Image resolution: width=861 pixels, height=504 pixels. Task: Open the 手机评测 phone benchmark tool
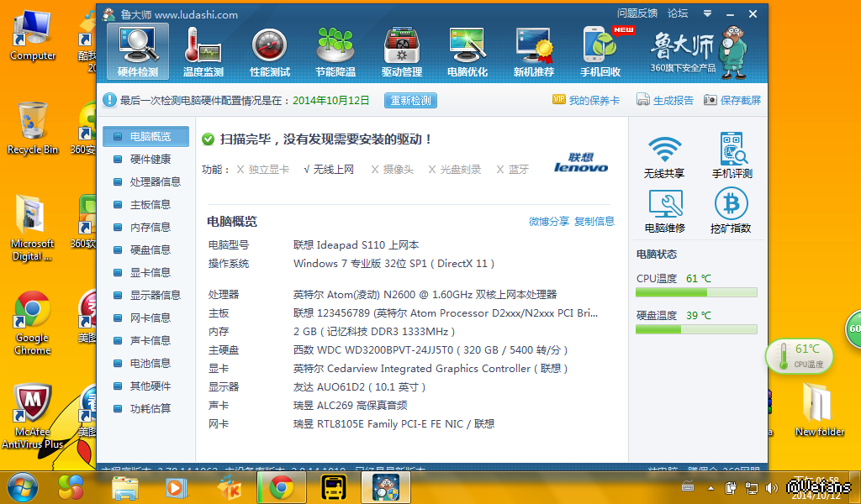pyautogui.click(x=730, y=156)
